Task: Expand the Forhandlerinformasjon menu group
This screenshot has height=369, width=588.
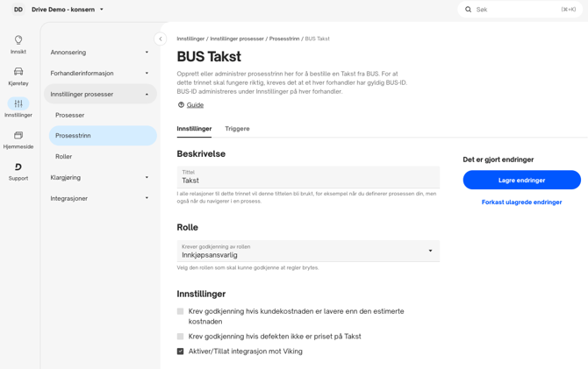Action: point(99,73)
